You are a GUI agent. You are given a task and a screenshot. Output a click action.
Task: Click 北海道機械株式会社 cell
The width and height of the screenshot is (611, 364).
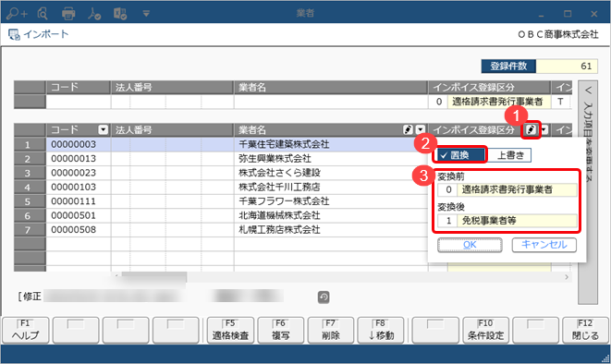click(x=330, y=215)
